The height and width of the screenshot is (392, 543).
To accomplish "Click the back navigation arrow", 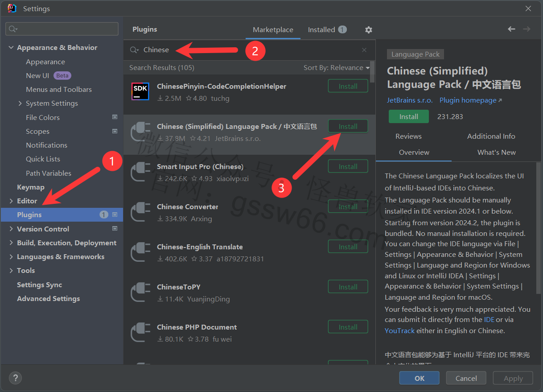I will 511,29.
